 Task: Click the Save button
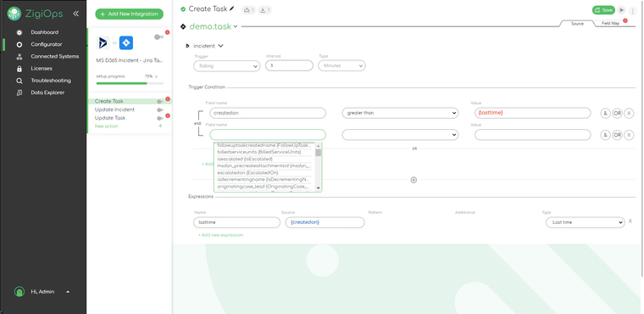coord(603,10)
